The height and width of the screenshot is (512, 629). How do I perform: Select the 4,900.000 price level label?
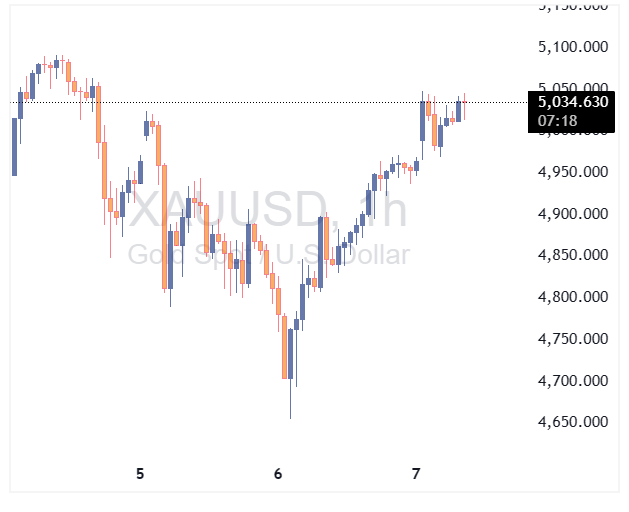click(572, 214)
